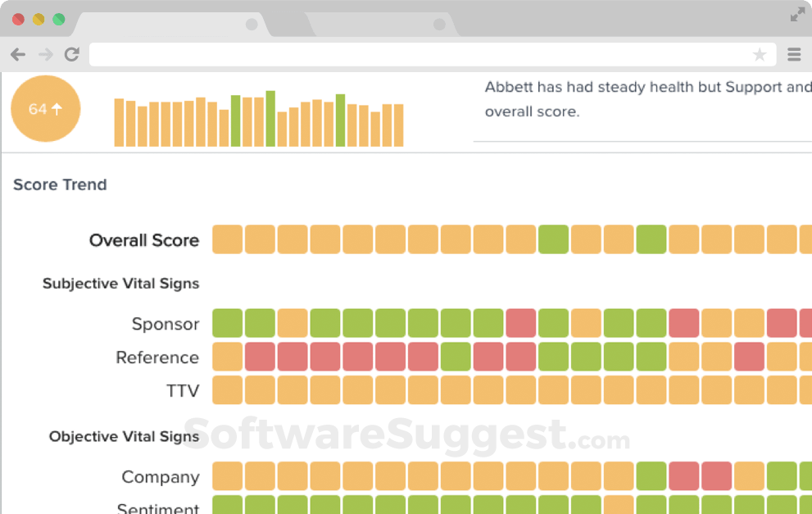Click inside the browser address bar

click(433, 54)
